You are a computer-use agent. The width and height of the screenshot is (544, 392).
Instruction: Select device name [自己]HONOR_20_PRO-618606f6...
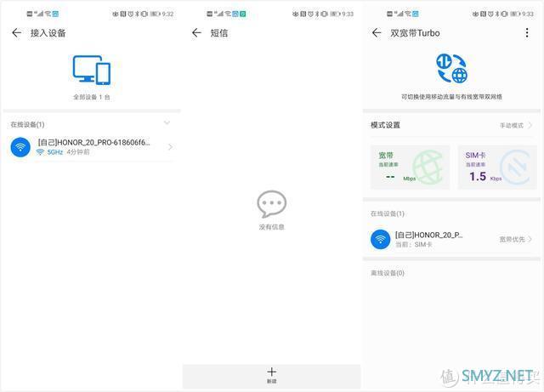(x=93, y=142)
